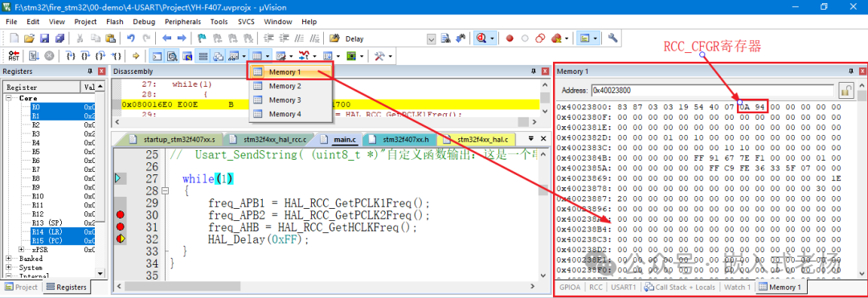Open the editor tab list dropdown arrow
Image resolution: width=868 pixels, height=298 pixels.
pyautogui.click(x=531, y=138)
